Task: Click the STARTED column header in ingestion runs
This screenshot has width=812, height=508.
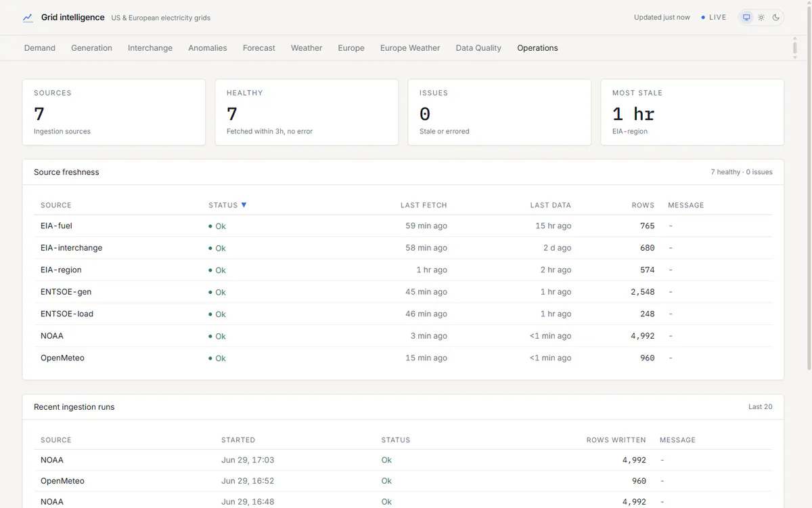Action: tap(238, 440)
